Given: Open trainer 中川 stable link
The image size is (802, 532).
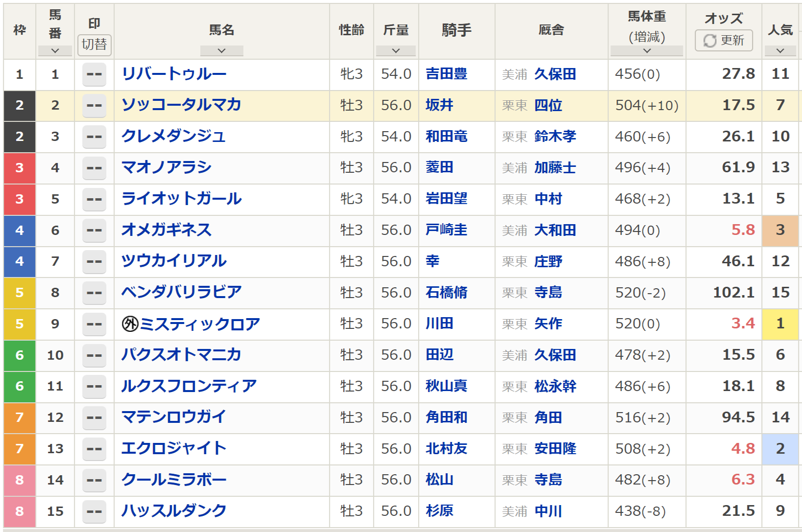Looking at the screenshot, I should (x=548, y=511).
